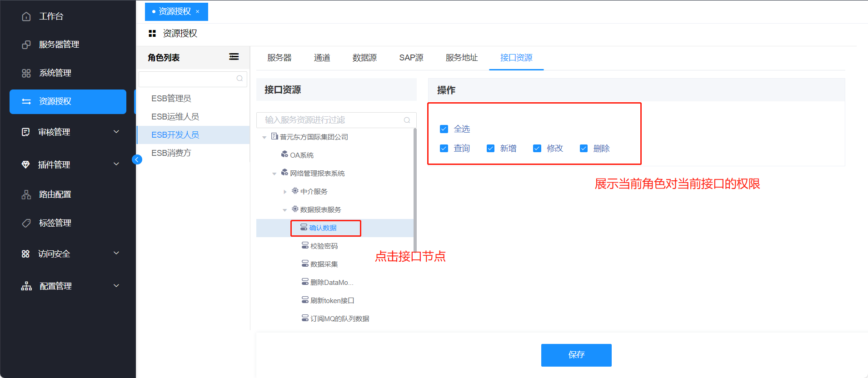
Task: Click the 确认数据 interface icon
Action: (x=304, y=227)
